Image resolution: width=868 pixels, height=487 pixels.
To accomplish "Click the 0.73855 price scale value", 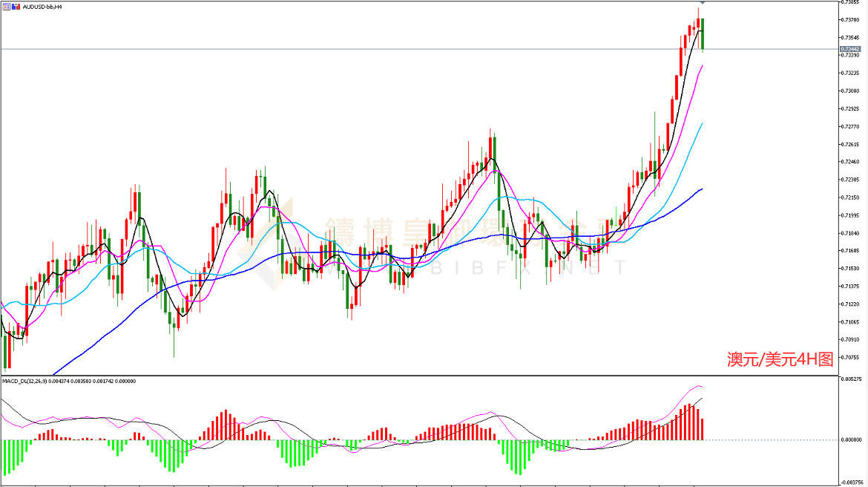I will pos(851,3).
